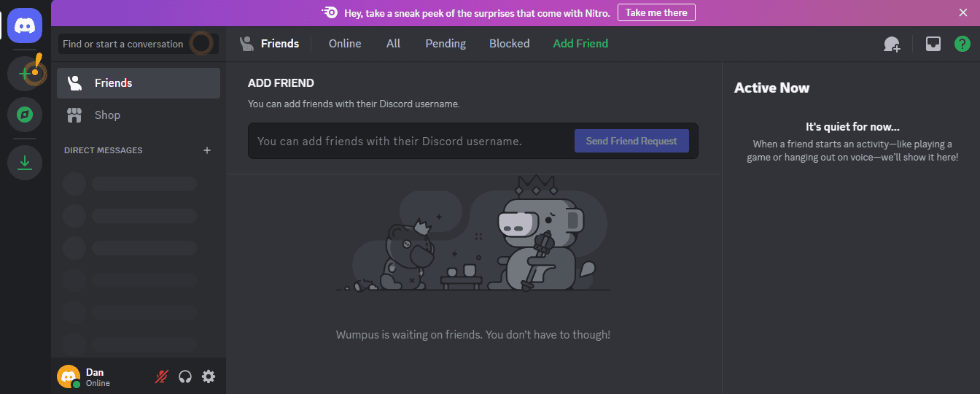Switch to the All friends tab
Image resolution: width=980 pixels, height=394 pixels.
pos(394,44)
